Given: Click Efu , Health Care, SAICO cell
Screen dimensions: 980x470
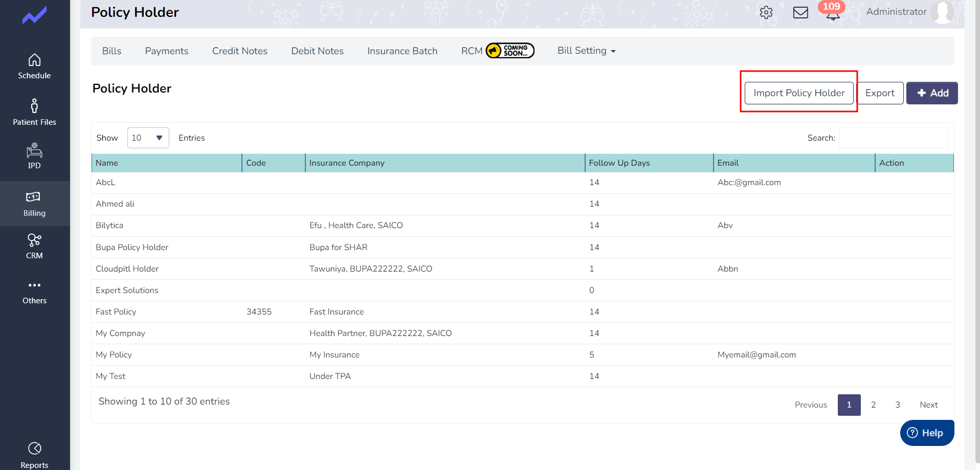Looking at the screenshot, I should point(356,226).
